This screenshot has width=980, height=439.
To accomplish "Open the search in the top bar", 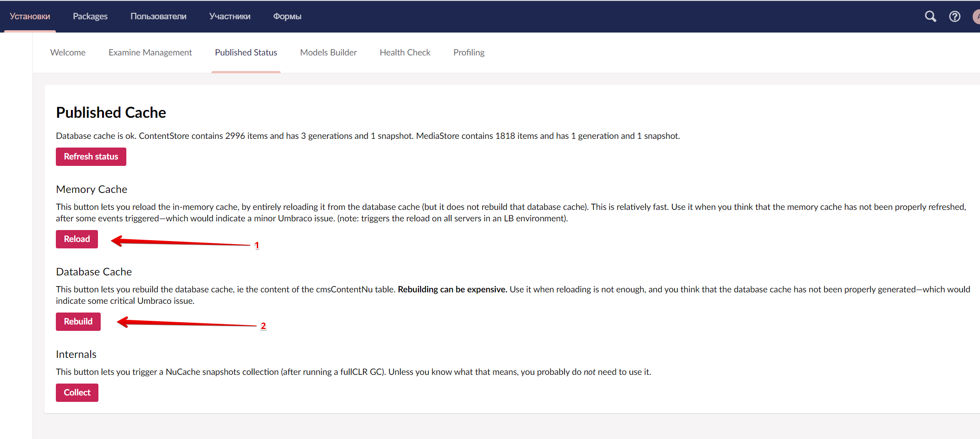I will 930,16.
